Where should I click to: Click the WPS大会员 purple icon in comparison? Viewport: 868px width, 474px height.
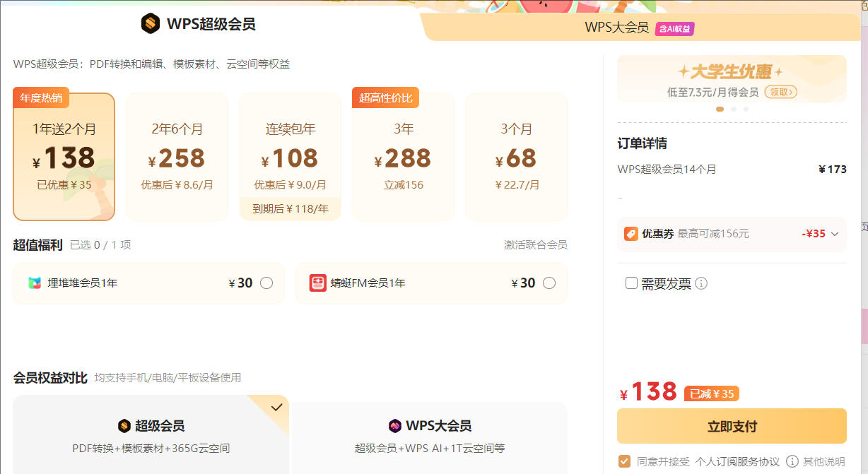pyautogui.click(x=395, y=426)
